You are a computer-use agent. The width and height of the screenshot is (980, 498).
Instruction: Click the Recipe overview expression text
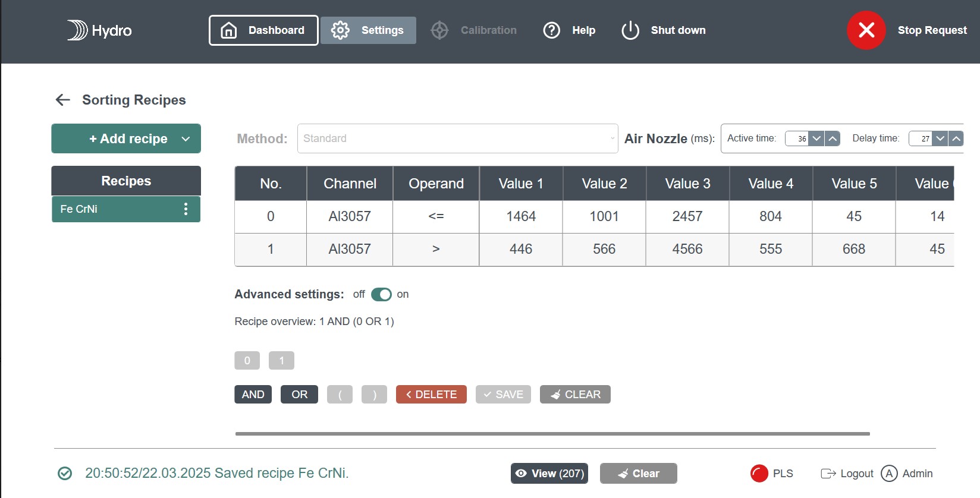pyautogui.click(x=314, y=322)
